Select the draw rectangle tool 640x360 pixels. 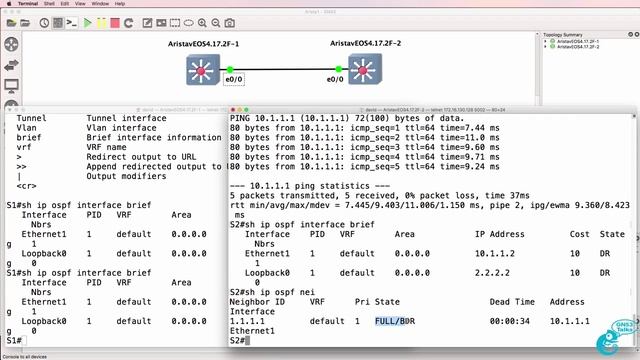[175, 23]
